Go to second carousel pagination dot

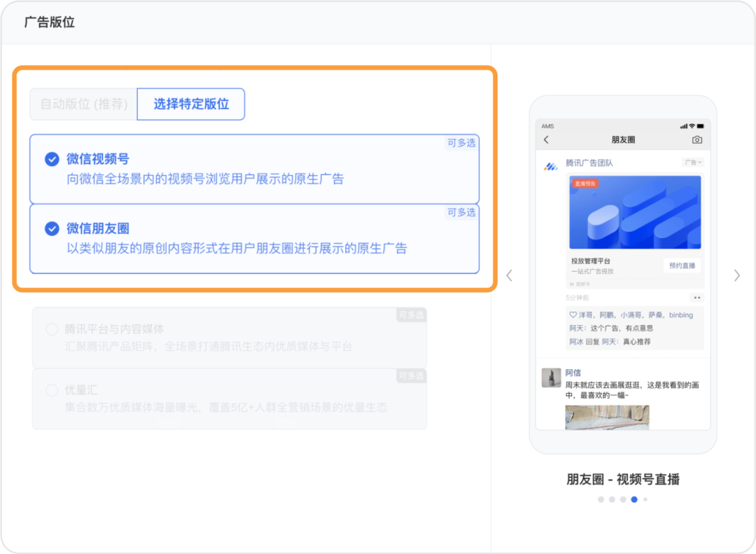[x=612, y=499]
